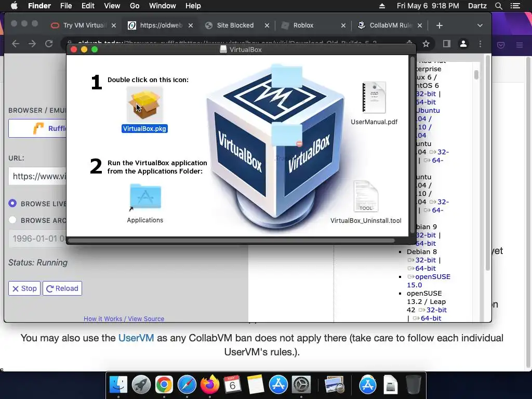Image resolution: width=532 pixels, height=399 pixels.
Task: Open Calendar icon showing May 6
Action: click(232, 385)
